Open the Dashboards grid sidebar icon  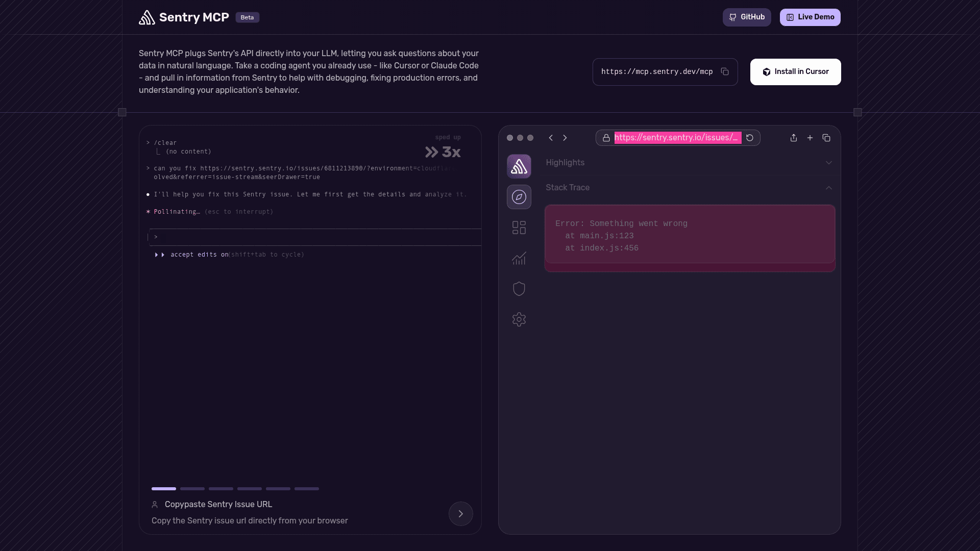point(519,228)
